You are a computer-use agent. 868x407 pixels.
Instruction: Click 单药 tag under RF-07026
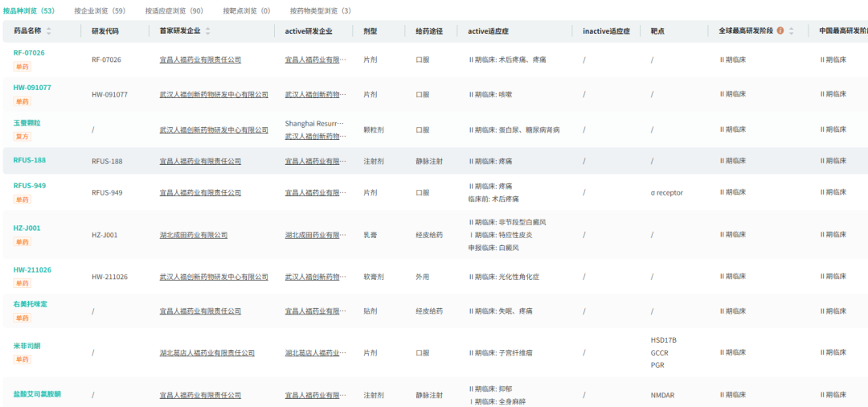tap(23, 67)
